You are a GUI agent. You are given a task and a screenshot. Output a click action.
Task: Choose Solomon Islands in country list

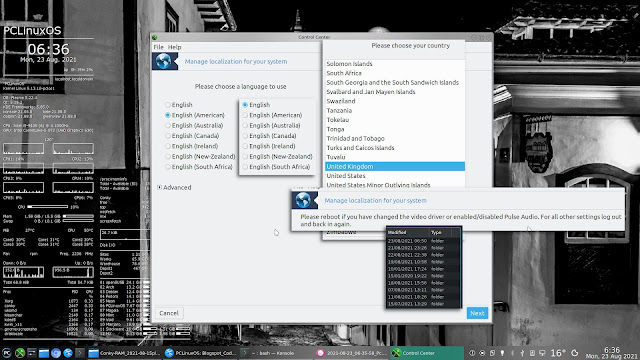point(395,64)
